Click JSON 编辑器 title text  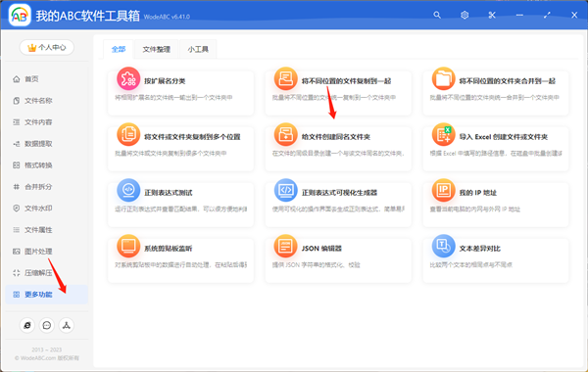(321, 249)
